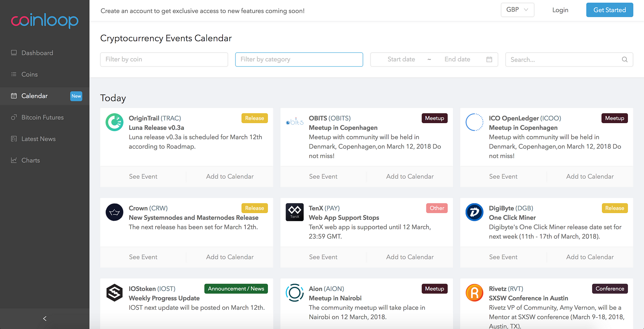Add OriginTrail Luna Release to calendar
The image size is (644, 329).
(230, 177)
